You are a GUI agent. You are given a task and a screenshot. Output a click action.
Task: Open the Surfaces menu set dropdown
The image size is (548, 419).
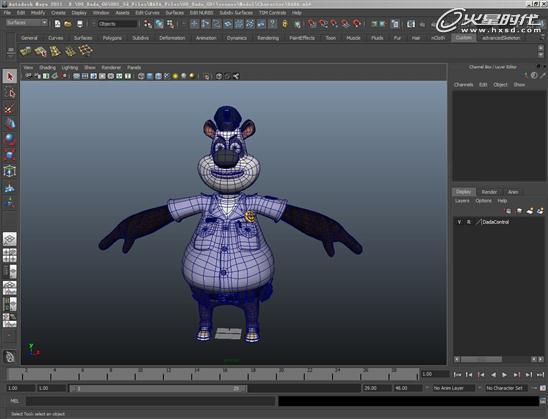tap(27, 22)
